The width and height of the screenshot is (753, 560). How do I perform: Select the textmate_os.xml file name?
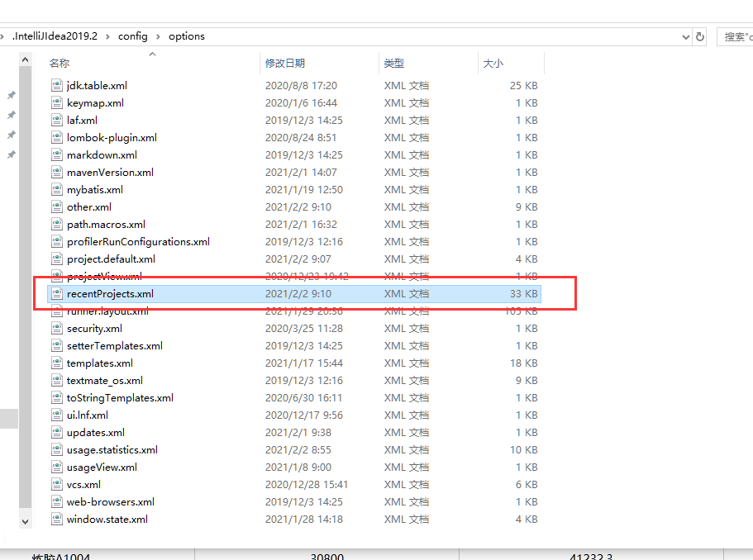tap(105, 381)
